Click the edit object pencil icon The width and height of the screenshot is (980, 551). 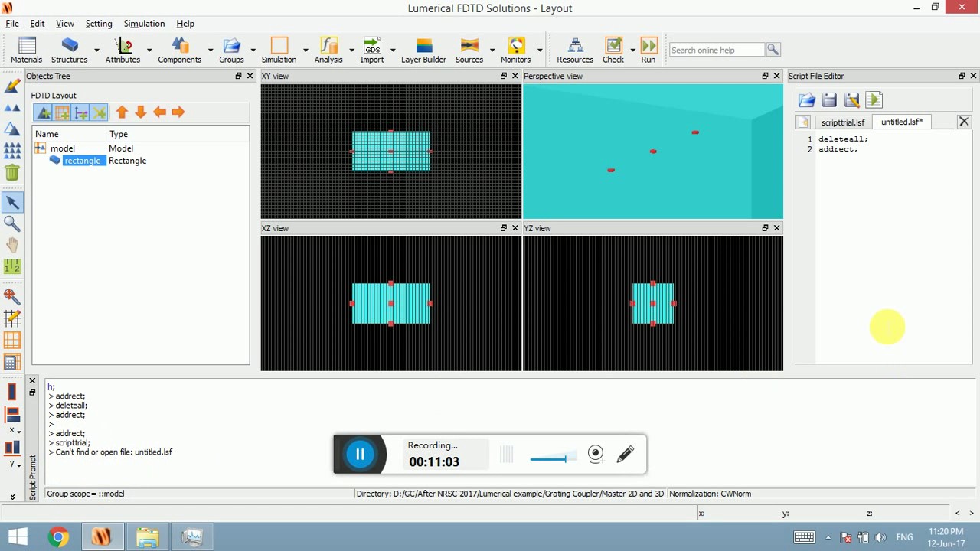tap(12, 86)
